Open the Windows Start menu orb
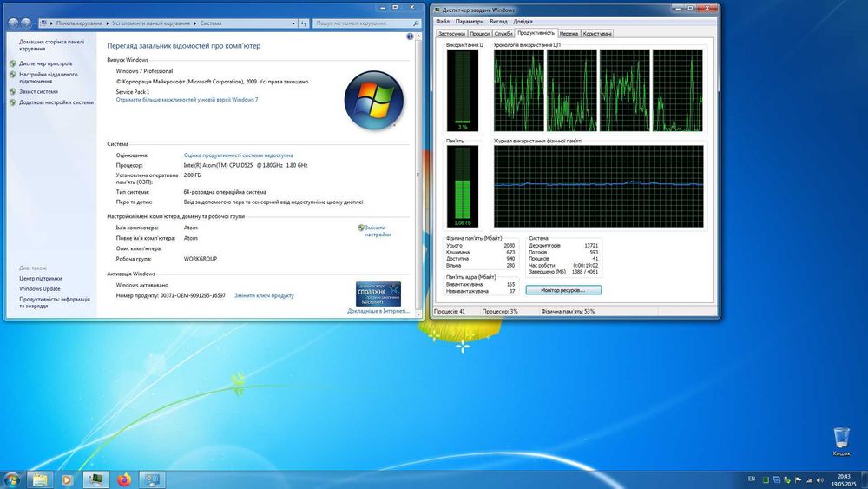This screenshot has width=868, height=489. click(11, 479)
